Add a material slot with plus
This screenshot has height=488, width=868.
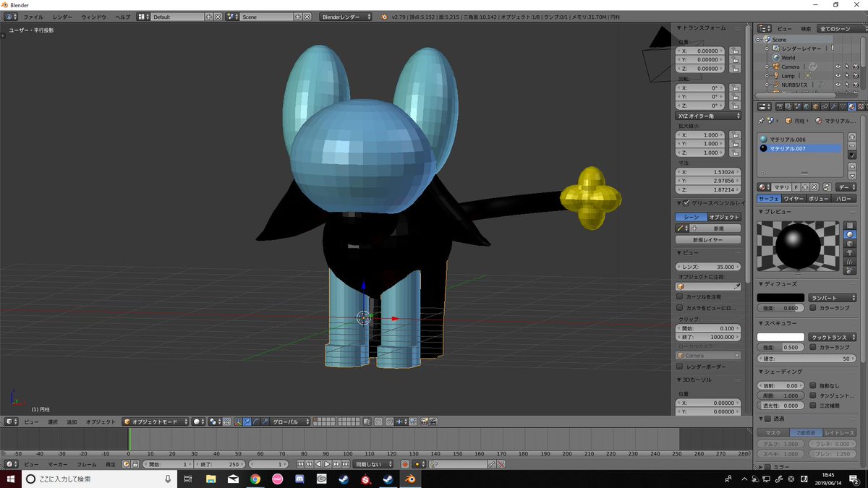[x=851, y=137]
